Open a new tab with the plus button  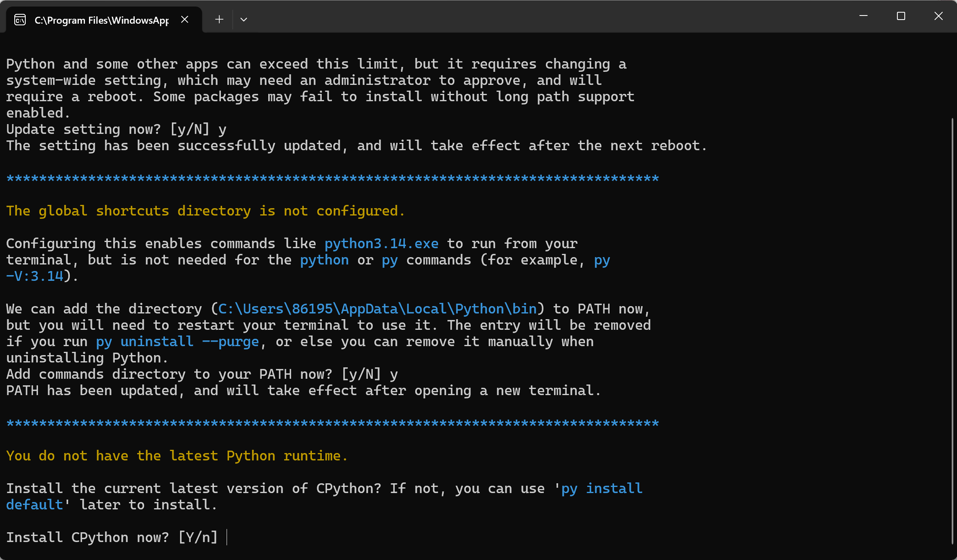point(219,19)
